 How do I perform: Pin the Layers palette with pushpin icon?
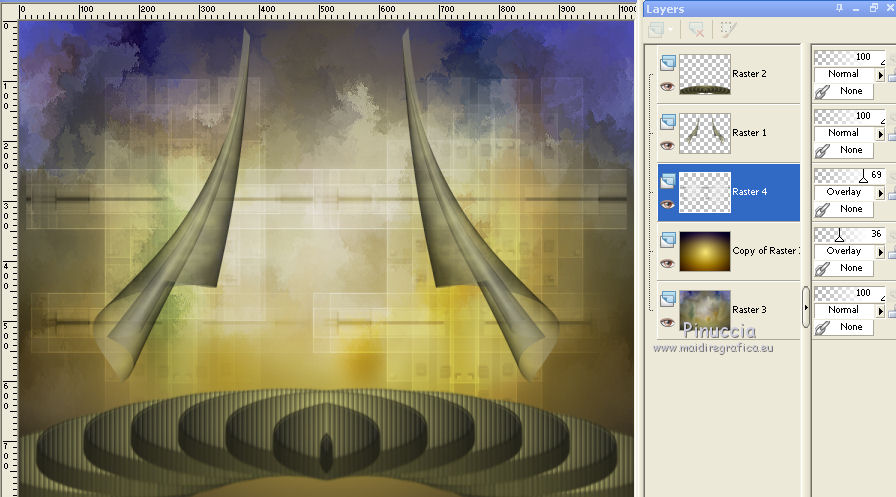839,8
